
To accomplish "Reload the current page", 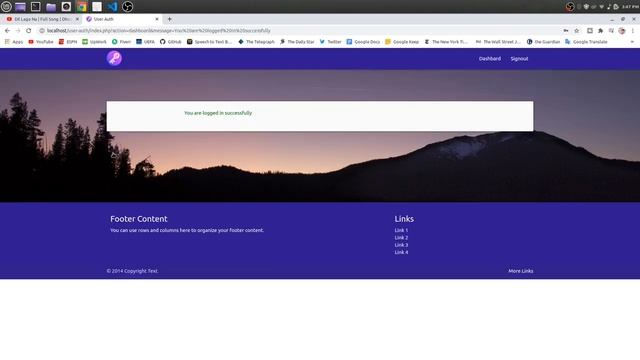I will pyautogui.click(x=29, y=31).
